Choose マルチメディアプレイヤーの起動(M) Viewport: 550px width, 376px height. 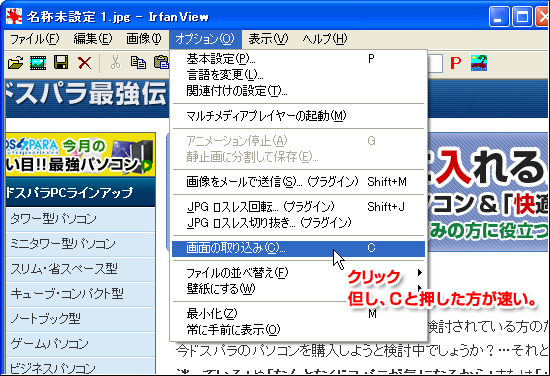coord(298,116)
